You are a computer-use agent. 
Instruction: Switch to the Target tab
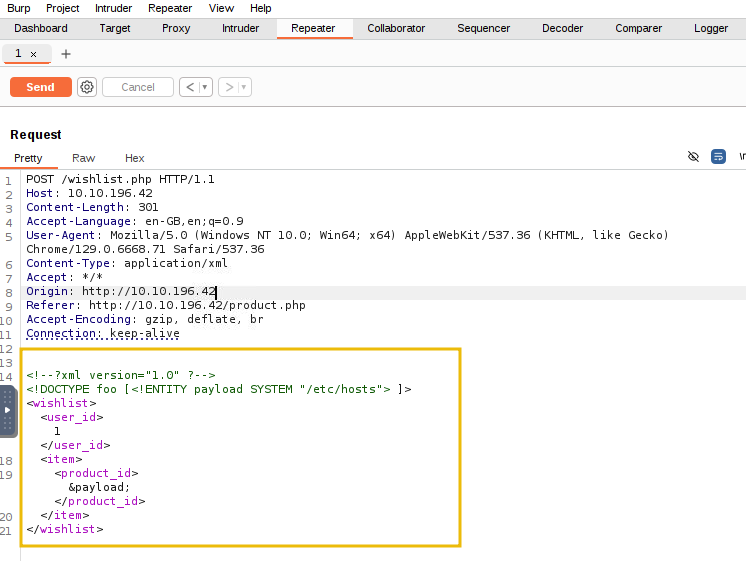point(115,29)
